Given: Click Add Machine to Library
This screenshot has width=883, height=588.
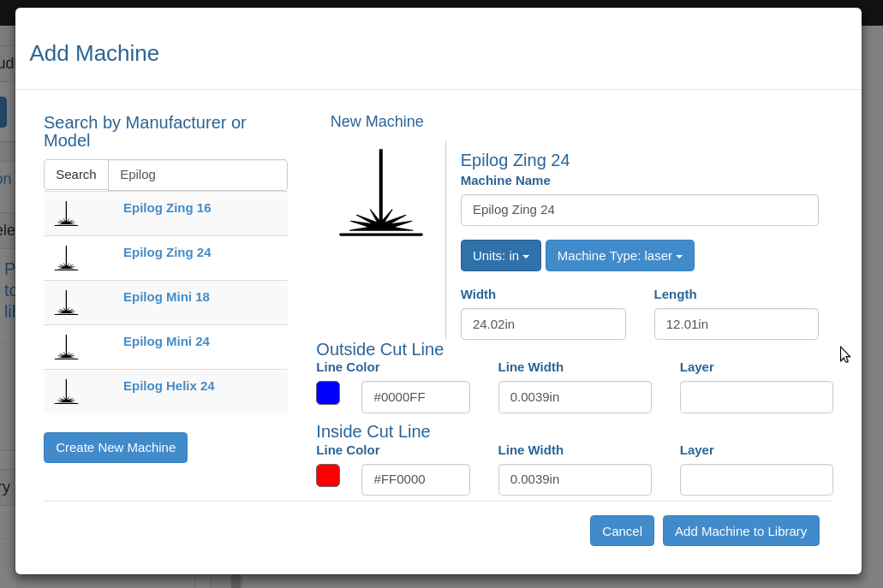Looking at the screenshot, I should [741, 531].
